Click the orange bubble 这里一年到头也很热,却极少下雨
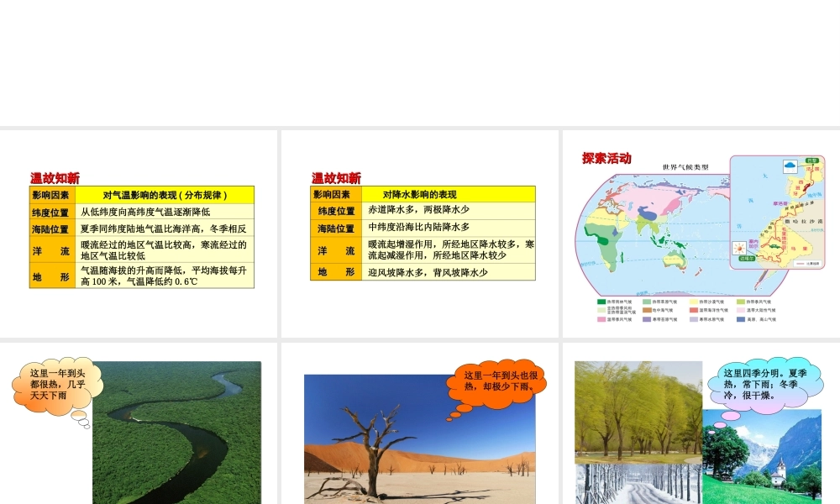Screen dimensions: 840x504 coord(497,383)
